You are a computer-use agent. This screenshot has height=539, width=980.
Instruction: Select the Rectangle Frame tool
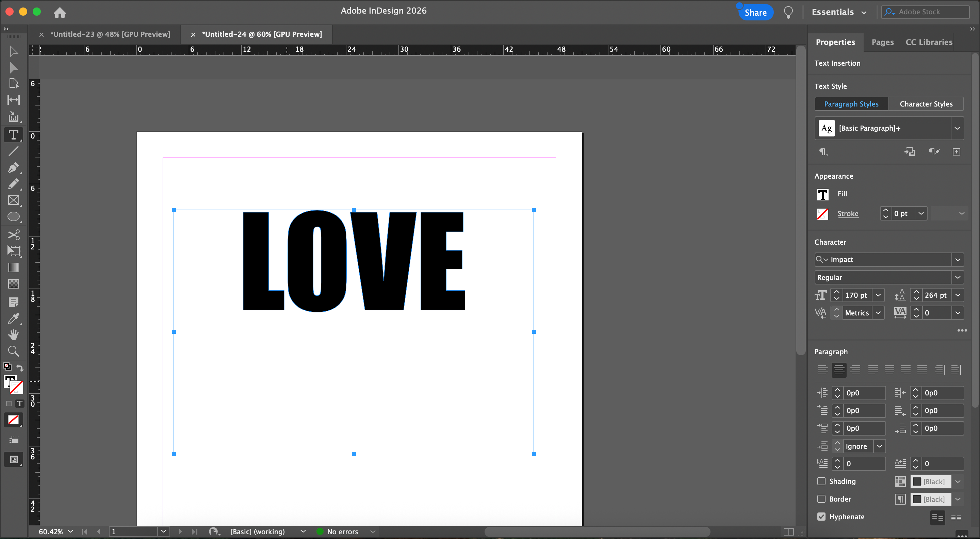pyautogui.click(x=13, y=200)
